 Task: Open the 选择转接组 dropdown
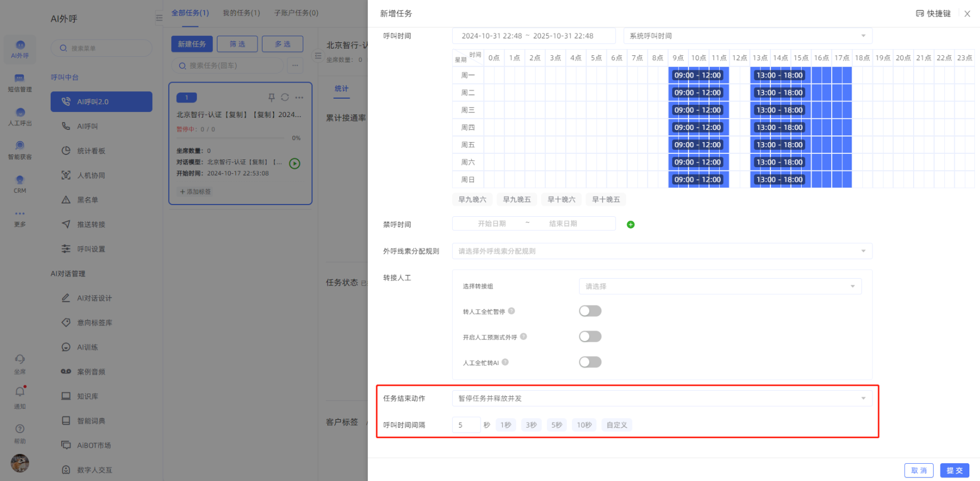tap(720, 286)
